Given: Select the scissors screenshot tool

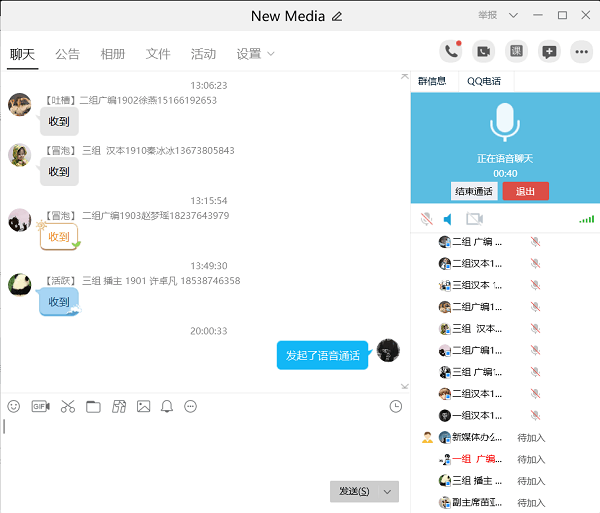Looking at the screenshot, I should point(67,406).
